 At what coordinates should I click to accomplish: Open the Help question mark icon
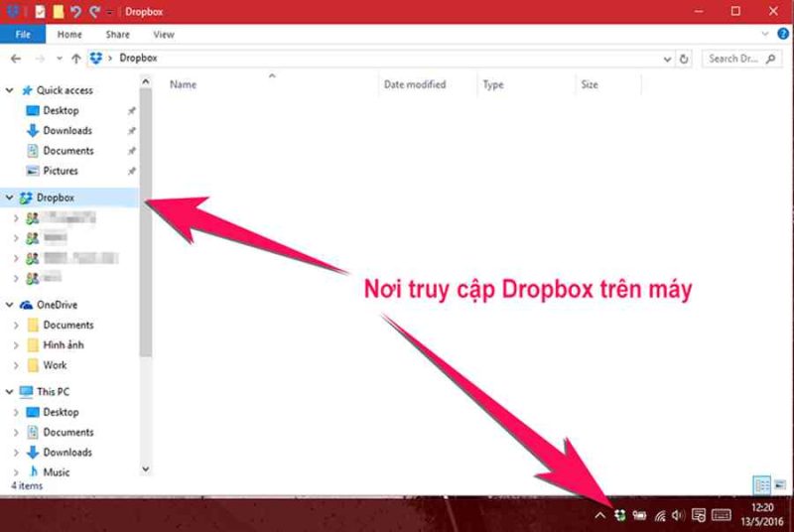(x=783, y=34)
